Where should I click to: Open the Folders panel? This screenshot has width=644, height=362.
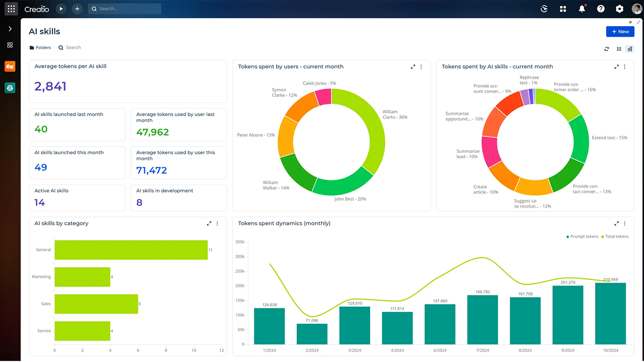pos(40,47)
